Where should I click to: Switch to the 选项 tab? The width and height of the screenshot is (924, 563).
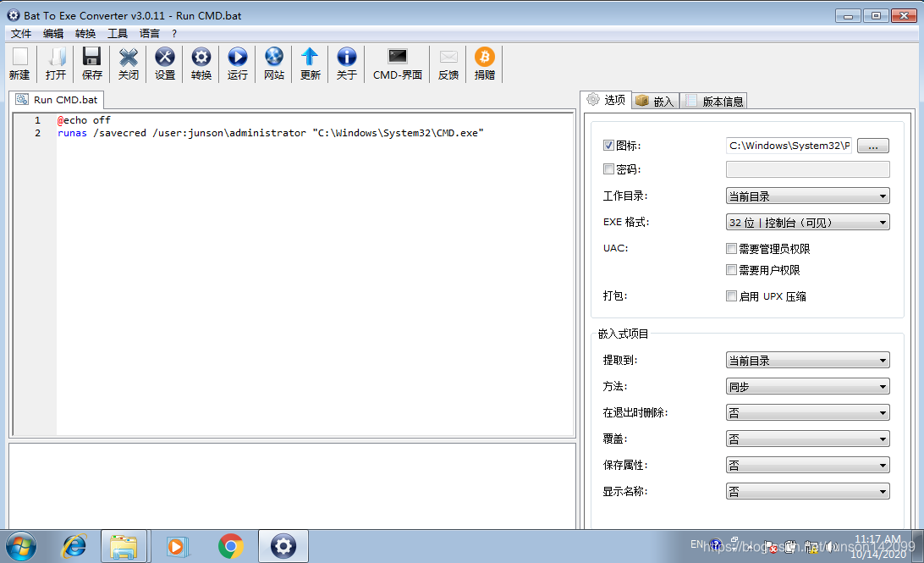point(607,100)
